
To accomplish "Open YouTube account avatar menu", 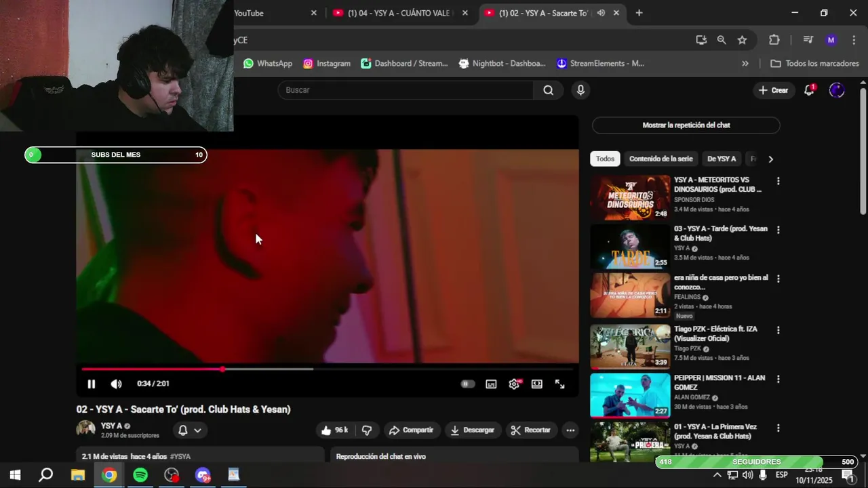I will pos(837,90).
